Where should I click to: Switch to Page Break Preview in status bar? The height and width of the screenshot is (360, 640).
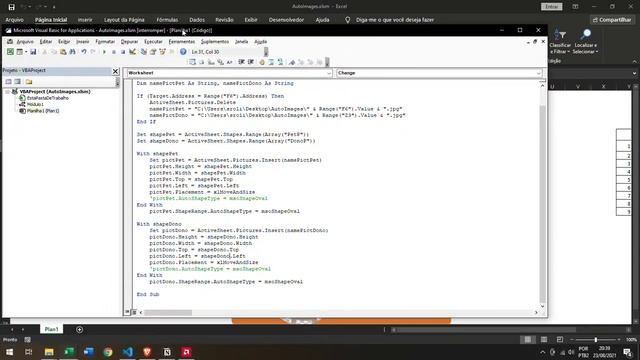pyautogui.click(x=560, y=339)
